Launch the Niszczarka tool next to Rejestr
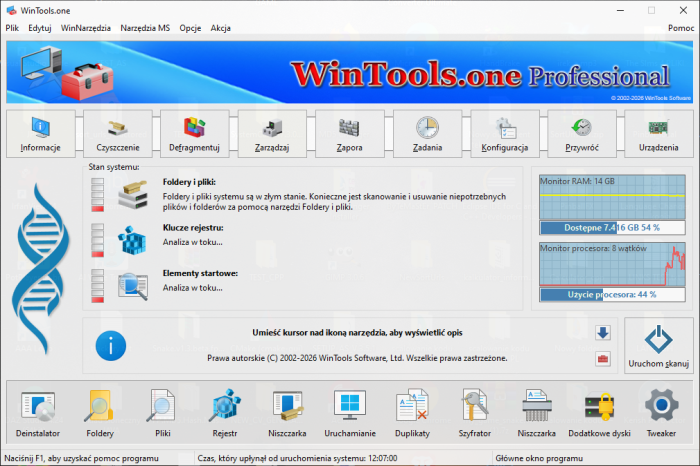 point(288,413)
